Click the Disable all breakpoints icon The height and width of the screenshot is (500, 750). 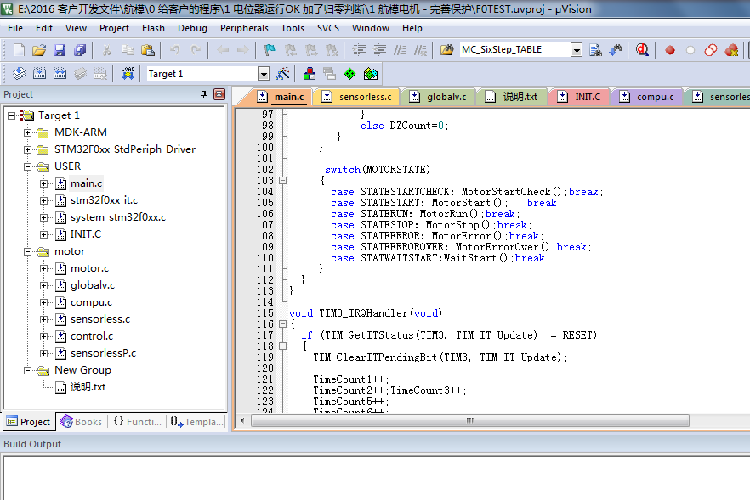click(711, 50)
